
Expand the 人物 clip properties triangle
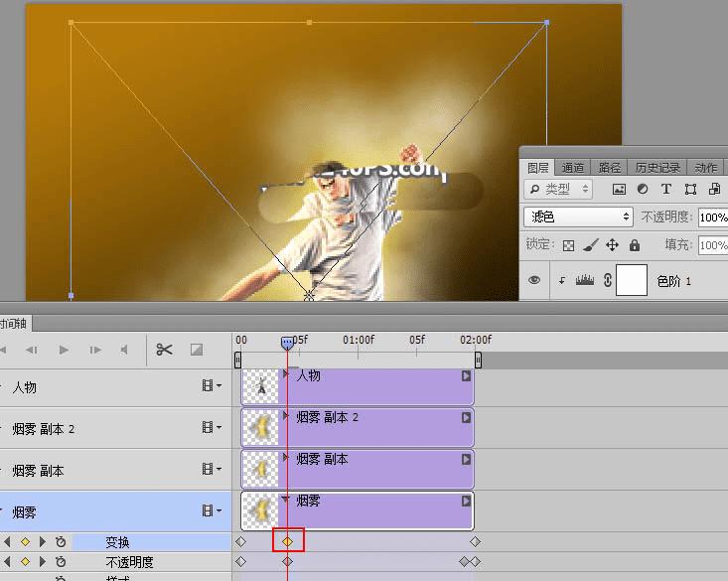(x=286, y=373)
